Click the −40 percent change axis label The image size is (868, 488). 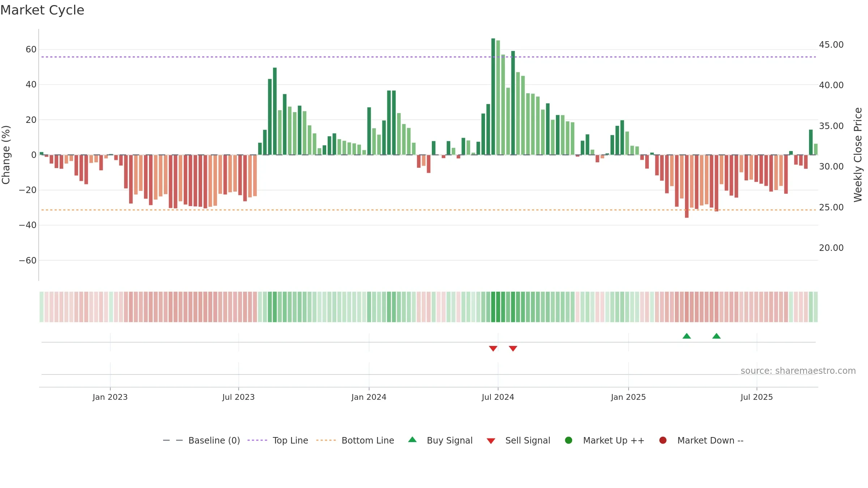click(28, 225)
